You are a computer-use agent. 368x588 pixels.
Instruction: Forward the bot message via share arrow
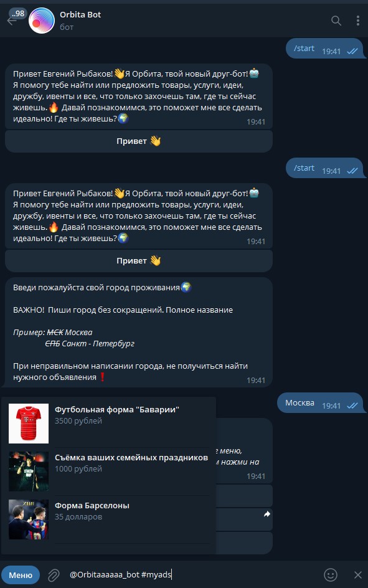[267, 514]
